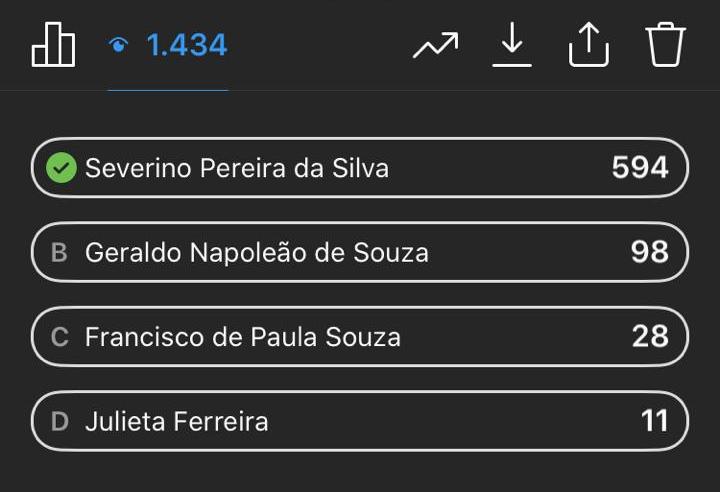Click the letter D option marker
Image resolution: width=720 pixels, height=492 pixels.
60,421
